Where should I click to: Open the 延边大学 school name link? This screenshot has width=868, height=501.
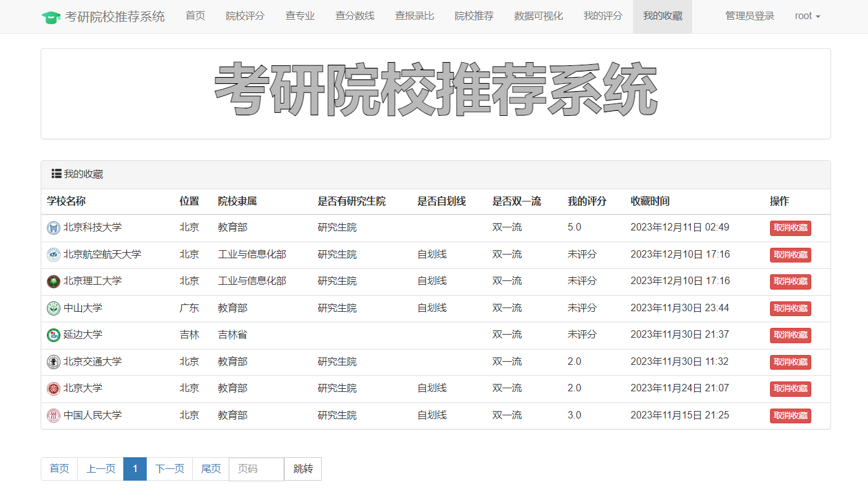pyautogui.click(x=83, y=335)
